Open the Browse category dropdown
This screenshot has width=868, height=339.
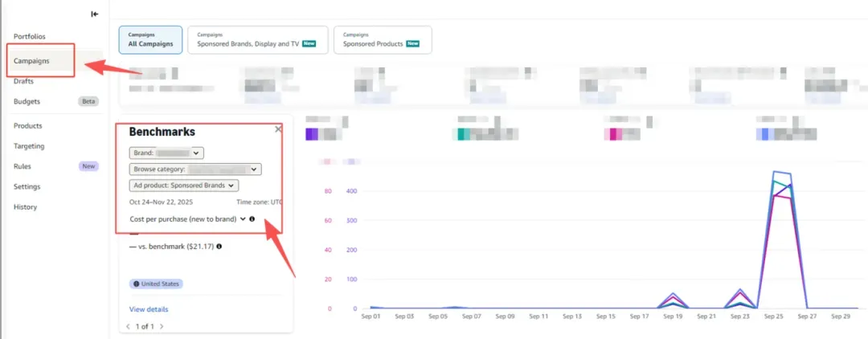pos(195,169)
